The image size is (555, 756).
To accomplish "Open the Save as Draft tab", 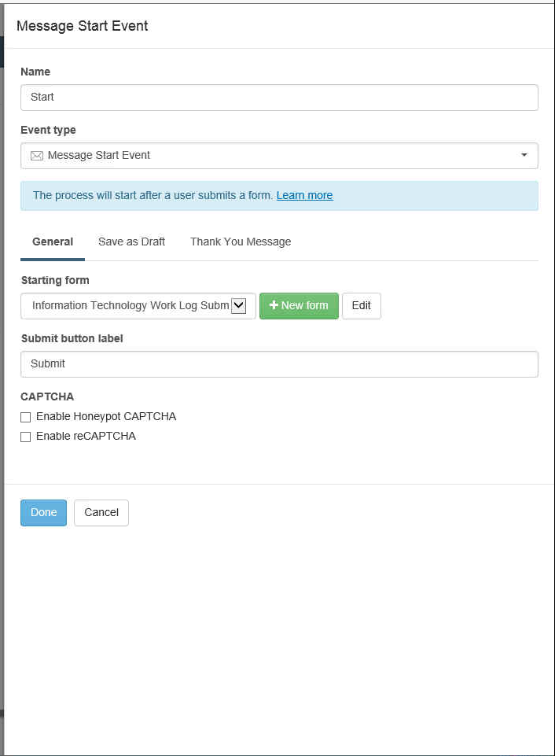I will 131,242.
